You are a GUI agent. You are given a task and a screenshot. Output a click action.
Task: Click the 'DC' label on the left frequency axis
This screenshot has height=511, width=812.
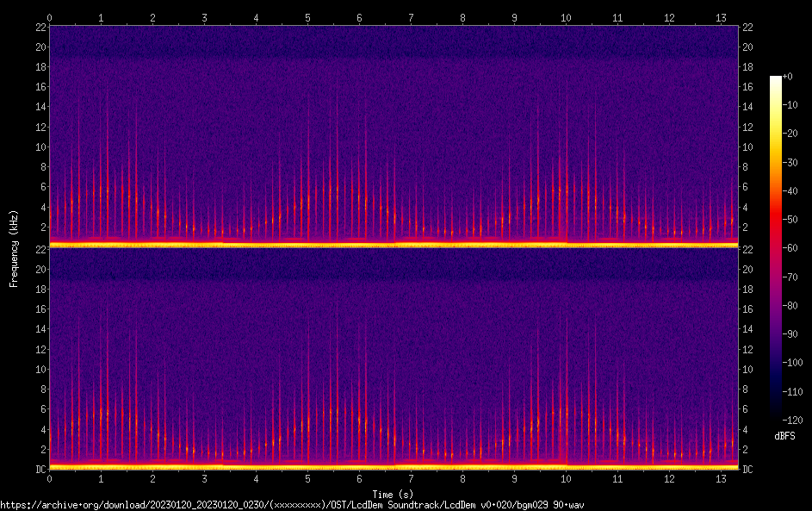coord(40,470)
